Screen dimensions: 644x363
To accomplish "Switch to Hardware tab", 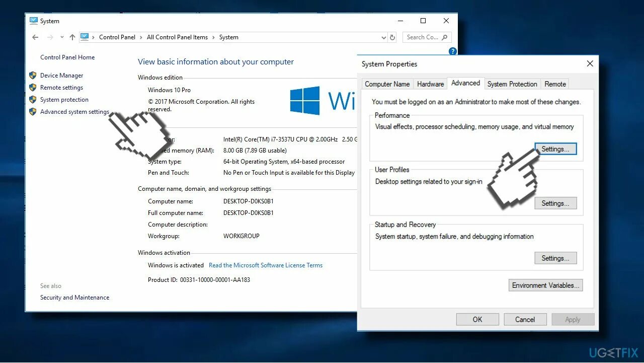I will 431,84.
